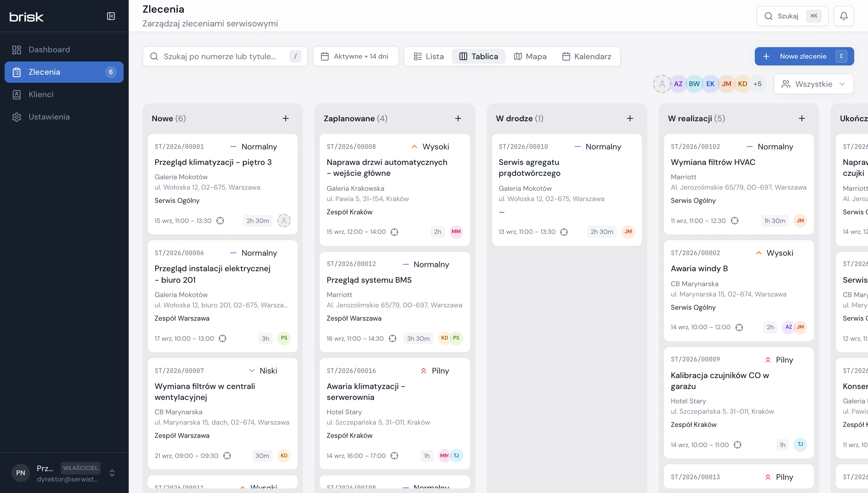868x493 pixels.
Task: Click clock icon on order ST/2026/00008
Action: tap(394, 232)
